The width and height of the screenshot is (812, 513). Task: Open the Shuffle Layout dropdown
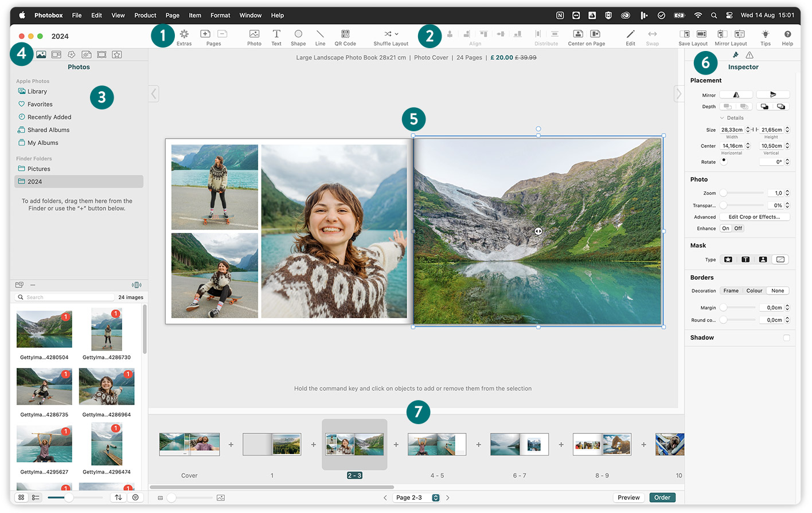tap(396, 34)
